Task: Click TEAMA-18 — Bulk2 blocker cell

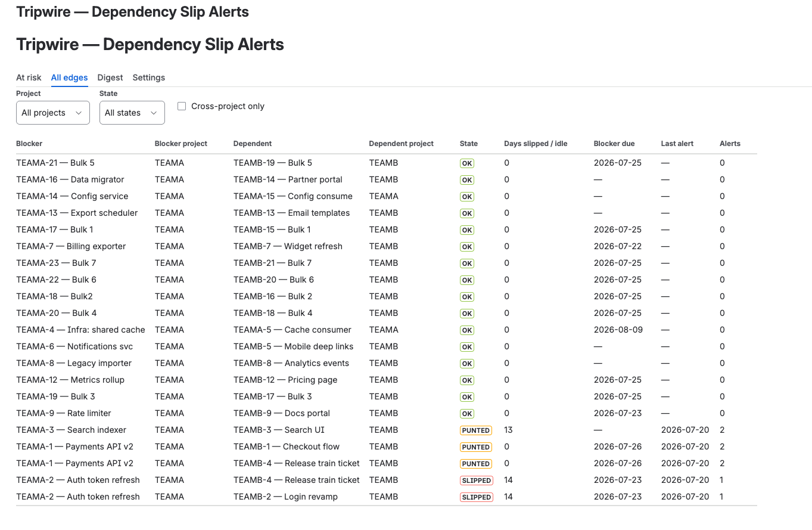Action: click(x=54, y=296)
